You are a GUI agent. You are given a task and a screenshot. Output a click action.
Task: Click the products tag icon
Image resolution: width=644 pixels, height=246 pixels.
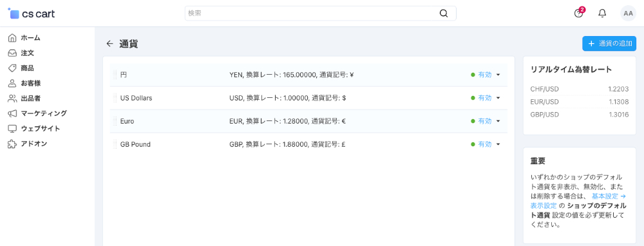click(12, 68)
